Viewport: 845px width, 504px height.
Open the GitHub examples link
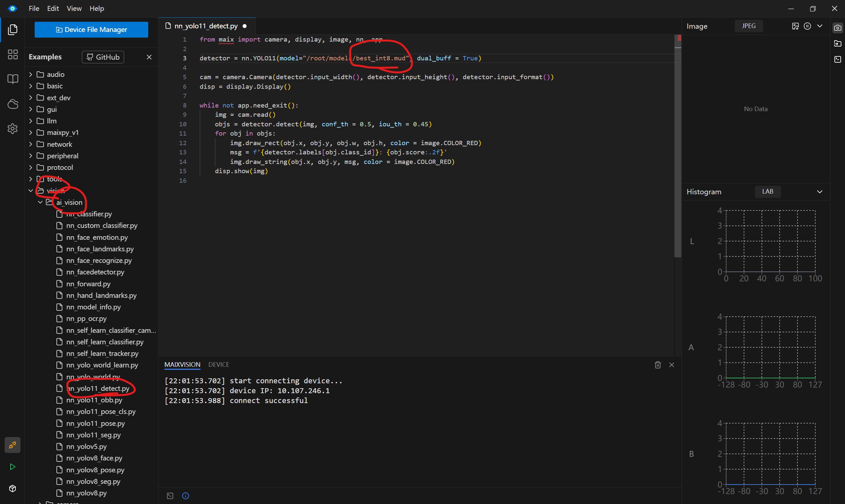[x=103, y=57]
